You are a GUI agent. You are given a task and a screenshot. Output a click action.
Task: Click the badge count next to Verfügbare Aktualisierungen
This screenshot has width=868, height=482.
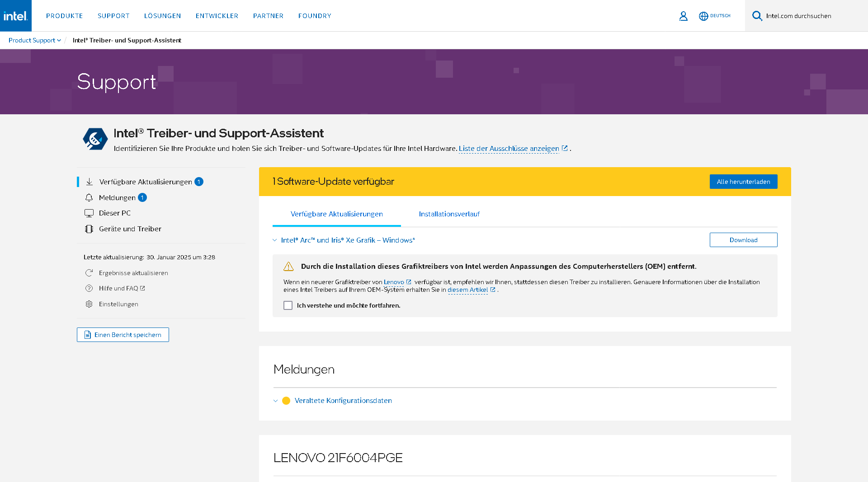(x=199, y=182)
